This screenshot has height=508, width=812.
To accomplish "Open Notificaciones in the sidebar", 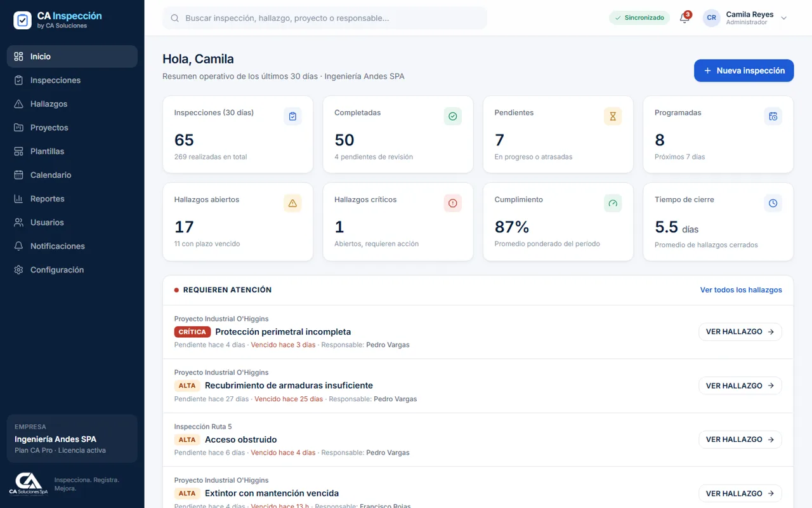I will click(72, 246).
